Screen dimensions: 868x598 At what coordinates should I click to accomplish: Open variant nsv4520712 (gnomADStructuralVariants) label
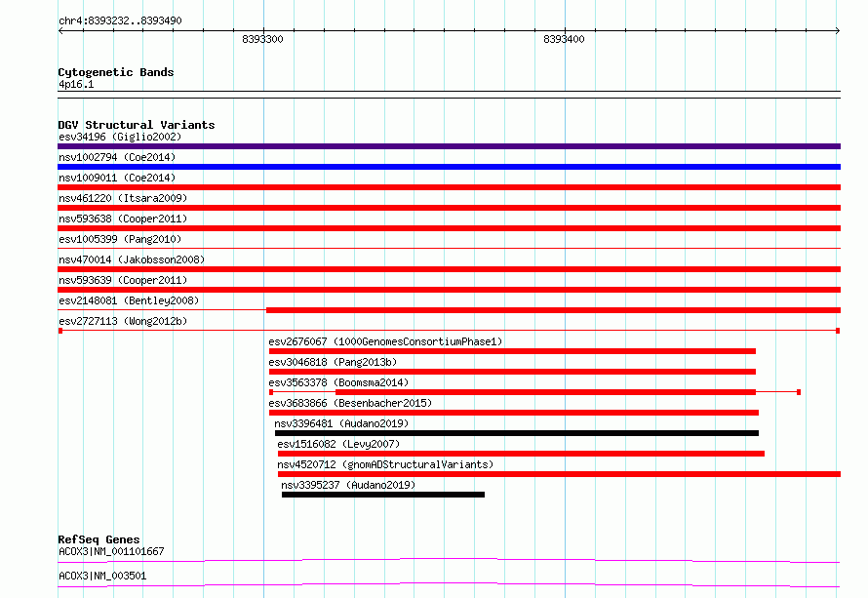[385, 464]
